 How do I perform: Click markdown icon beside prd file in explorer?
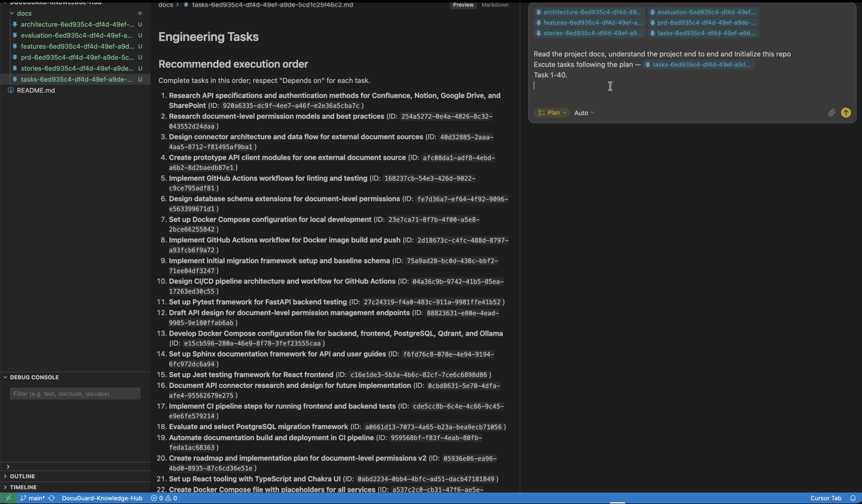[15, 57]
